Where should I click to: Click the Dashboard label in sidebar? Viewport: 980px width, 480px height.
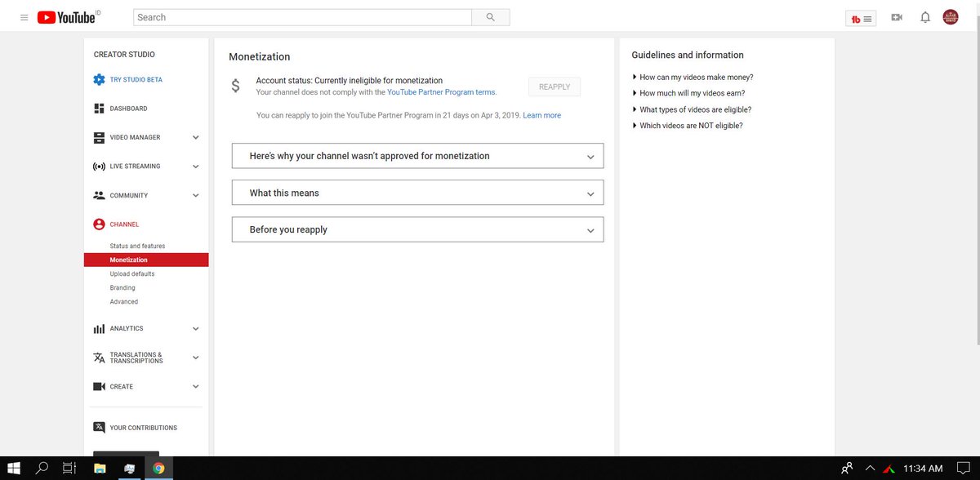pos(129,109)
